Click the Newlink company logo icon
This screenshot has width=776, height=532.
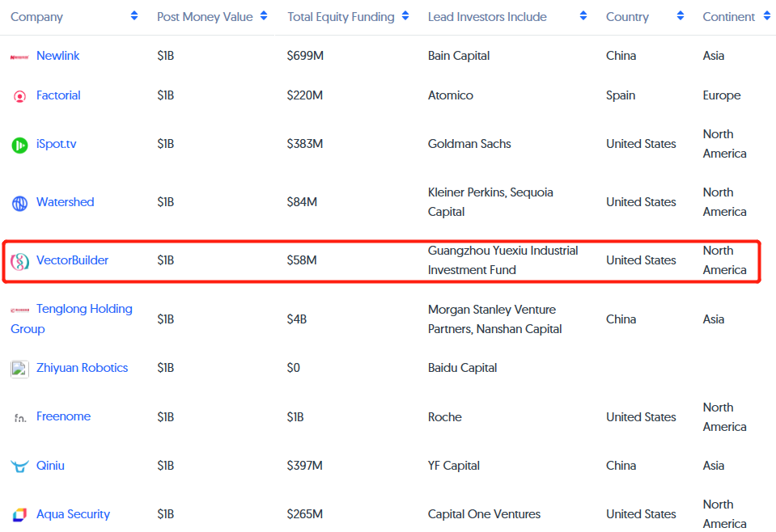[19, 57]
